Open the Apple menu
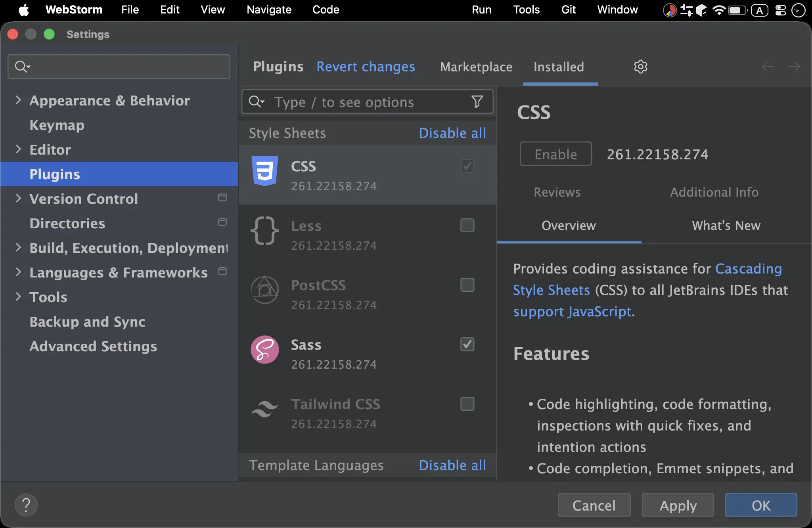 point(24,10)
